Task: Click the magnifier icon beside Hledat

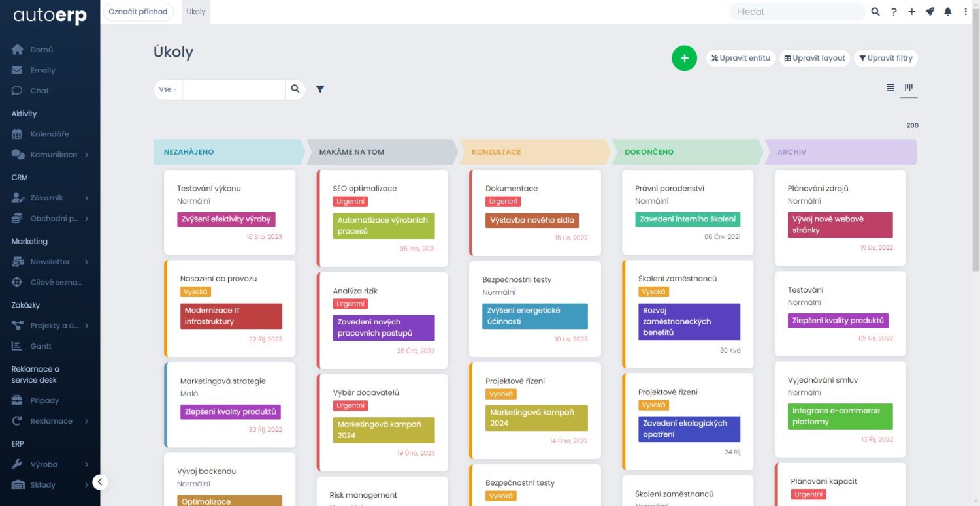Action: (x=875, y=12)
